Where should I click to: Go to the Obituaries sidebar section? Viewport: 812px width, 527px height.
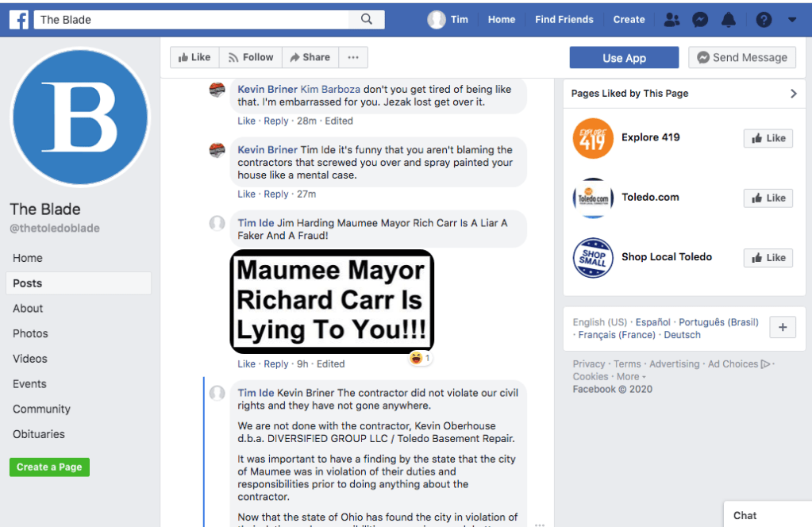click(39, 434)
